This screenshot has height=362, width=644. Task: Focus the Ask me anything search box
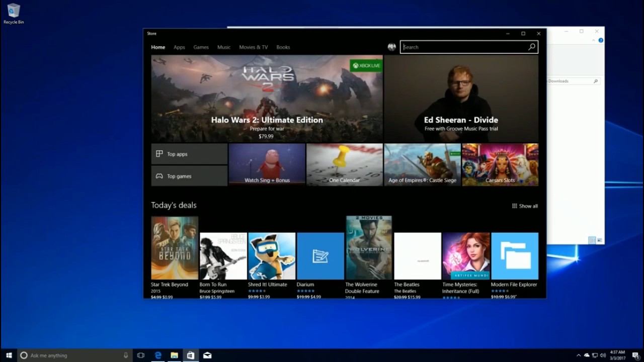[75, 355]
